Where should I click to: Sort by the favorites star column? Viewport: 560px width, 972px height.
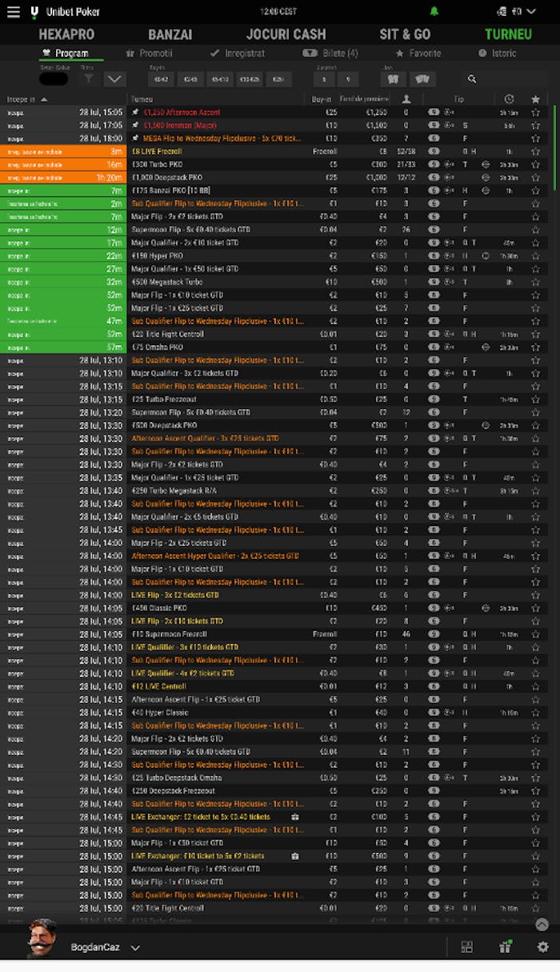pos(535,99)
